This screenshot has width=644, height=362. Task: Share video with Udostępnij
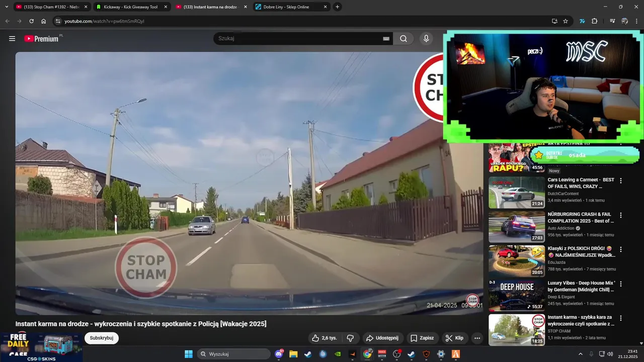(382, 338)
